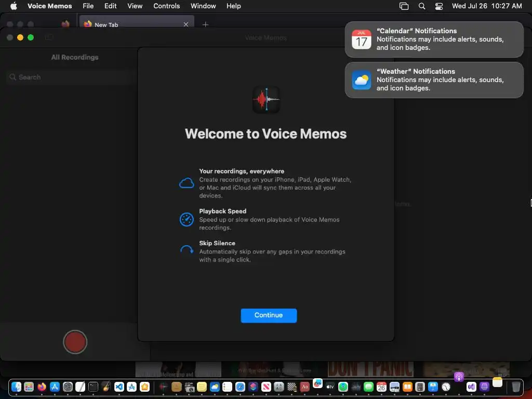Open Dictionary from the Dock
Screen dimensions: 532x399
(304, 387)
